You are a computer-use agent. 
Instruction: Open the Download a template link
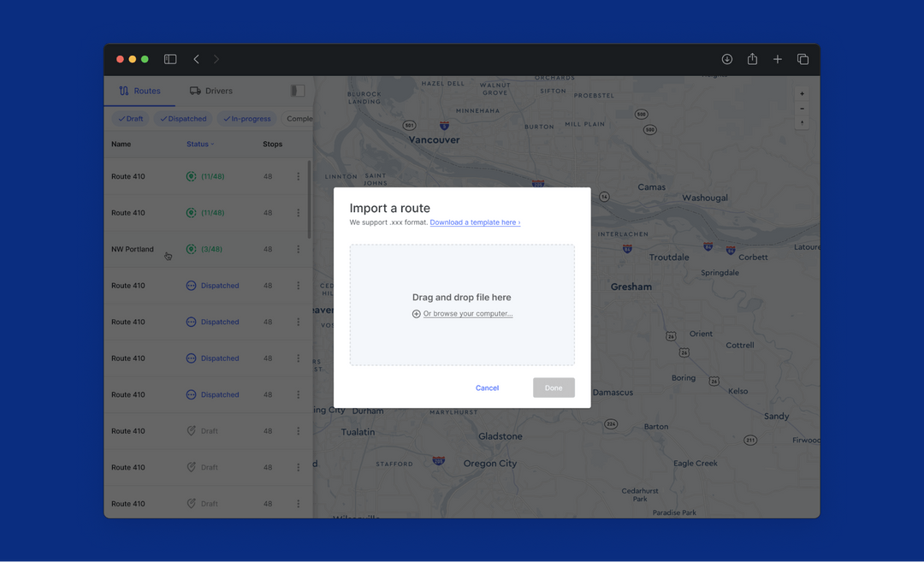(x=475, y=222)
